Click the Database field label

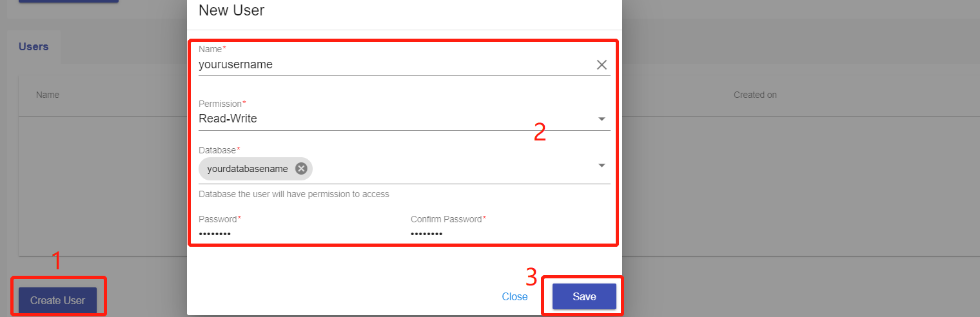(x=217, y=150)
